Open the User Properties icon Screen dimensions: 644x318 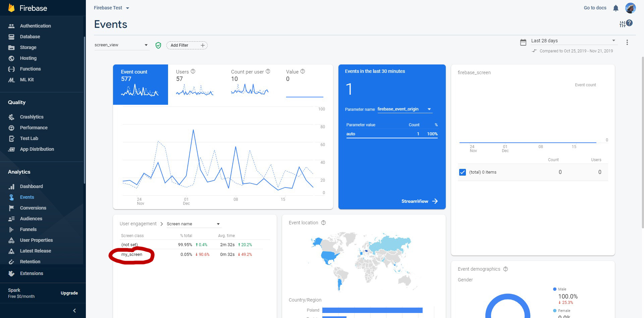pos(11,240)
